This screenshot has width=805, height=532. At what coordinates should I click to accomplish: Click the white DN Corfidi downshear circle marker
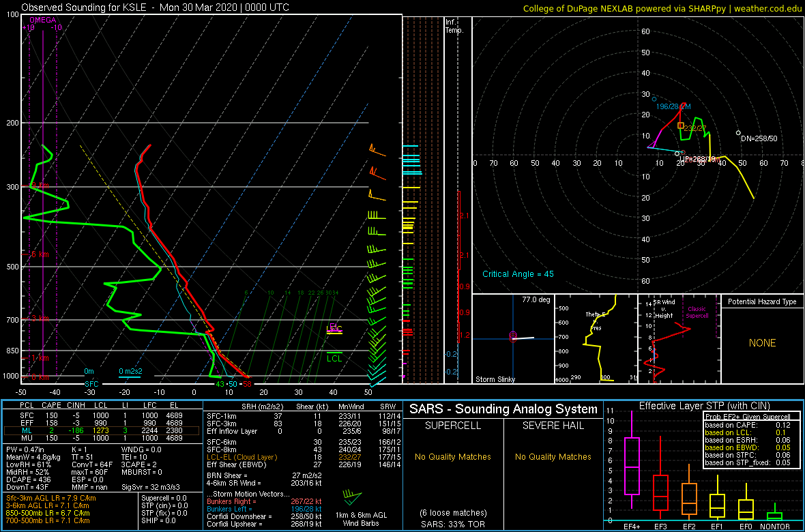click(738, 133)
